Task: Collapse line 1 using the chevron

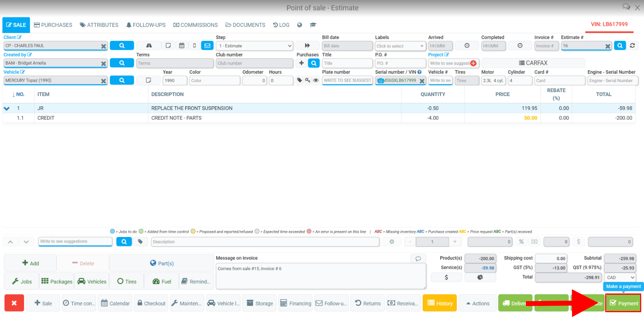Action: (7, 108)
